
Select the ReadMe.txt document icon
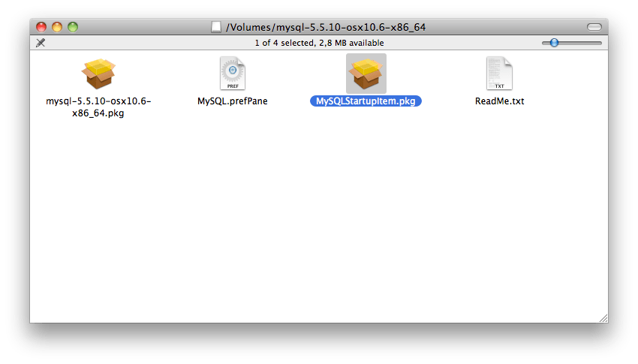click(x=499, y=74)
